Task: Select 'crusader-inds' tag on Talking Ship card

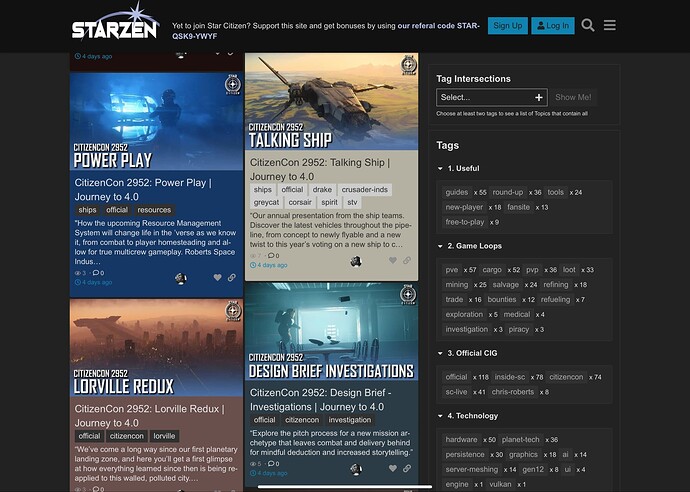Action: point(364,190)
